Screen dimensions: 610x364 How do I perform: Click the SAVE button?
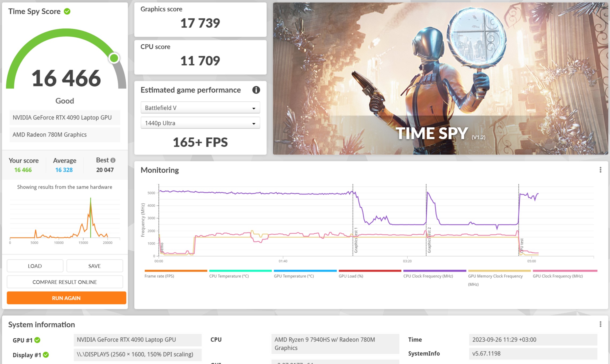click(x=94, y=266)
